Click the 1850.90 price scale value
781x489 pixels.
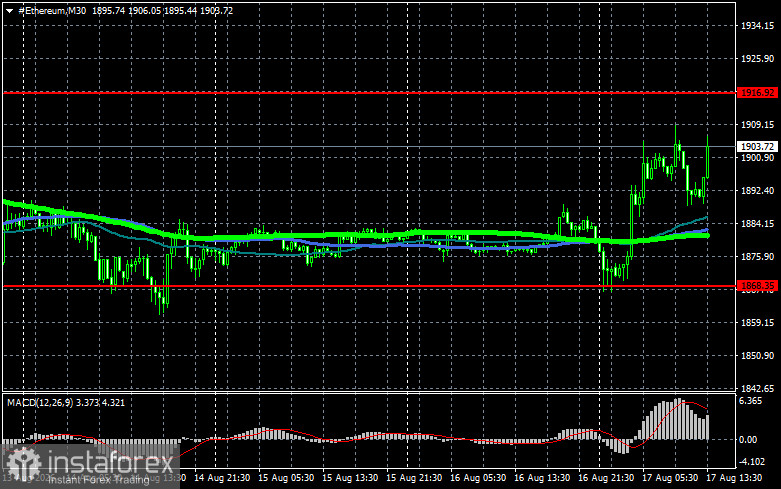pos(758,356)
